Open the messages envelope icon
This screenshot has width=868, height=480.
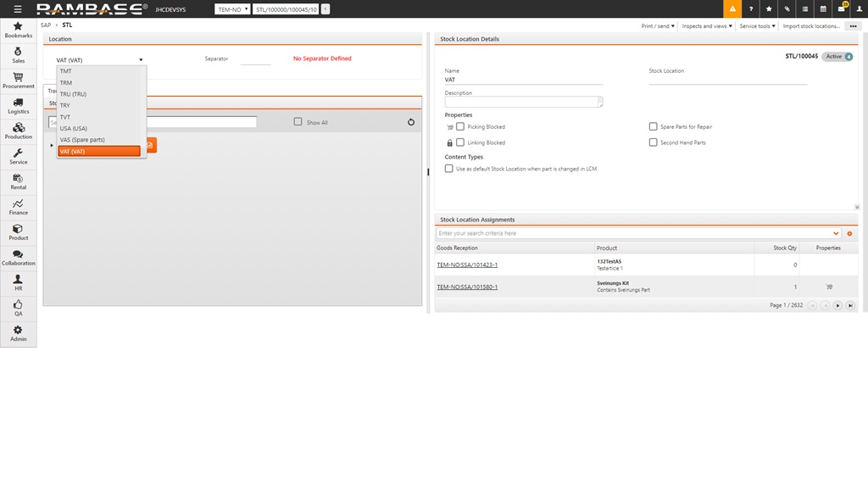(x=842, y=8)
